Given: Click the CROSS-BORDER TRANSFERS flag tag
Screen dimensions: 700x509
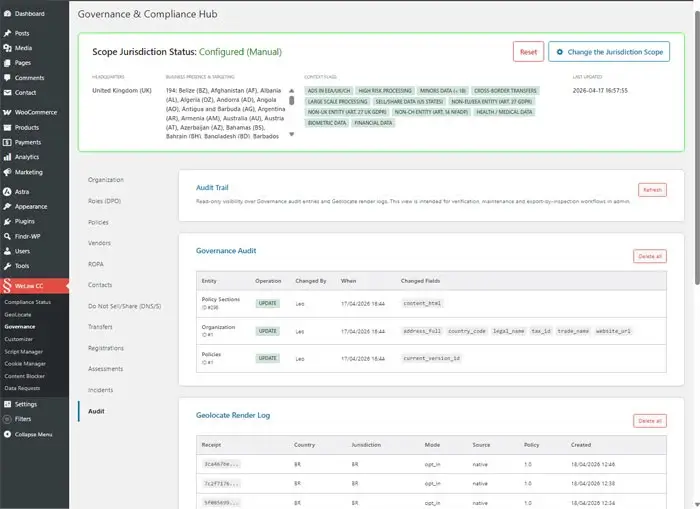Looking at the screenshot, I should click(x=505, y=91).
